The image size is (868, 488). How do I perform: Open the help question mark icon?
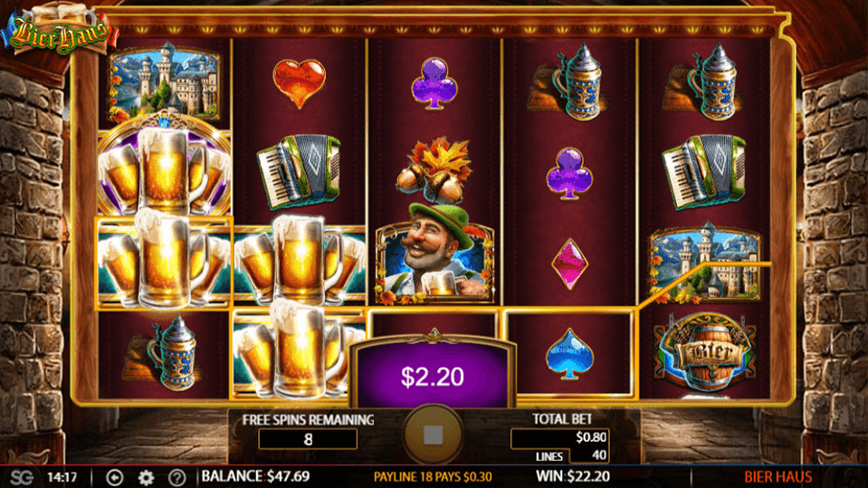(x=176, y=477)
